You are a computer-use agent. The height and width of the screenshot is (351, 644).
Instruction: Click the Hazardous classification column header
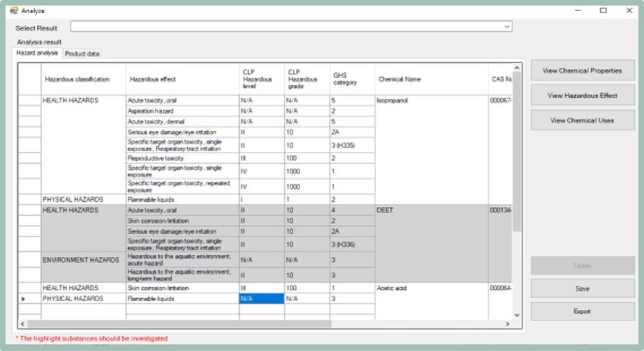coord(83,79)
